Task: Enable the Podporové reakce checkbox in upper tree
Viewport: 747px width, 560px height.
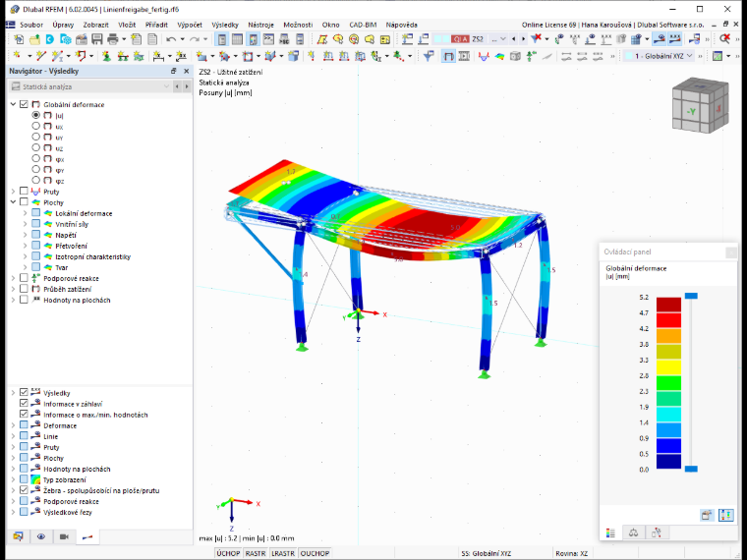Action: tap(24, 278)
